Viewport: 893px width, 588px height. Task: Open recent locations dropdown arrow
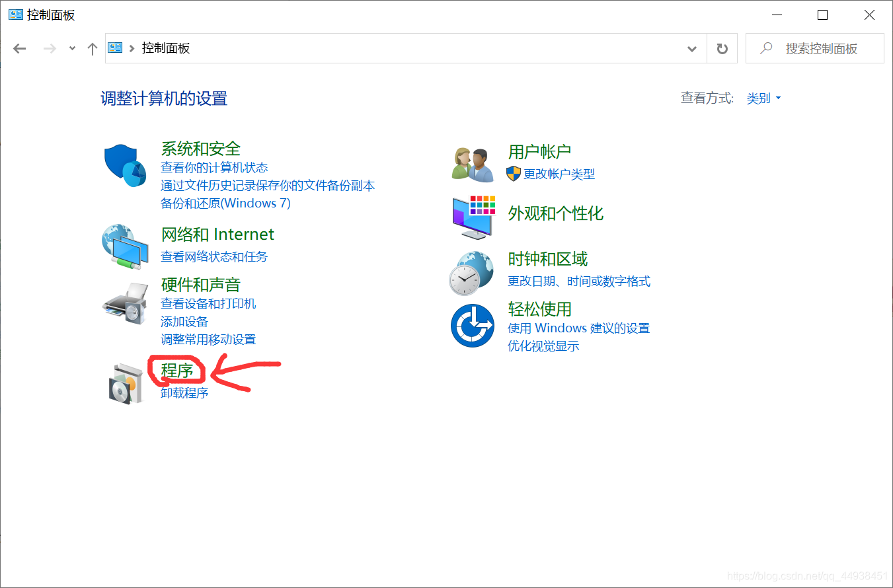point(72,48)
